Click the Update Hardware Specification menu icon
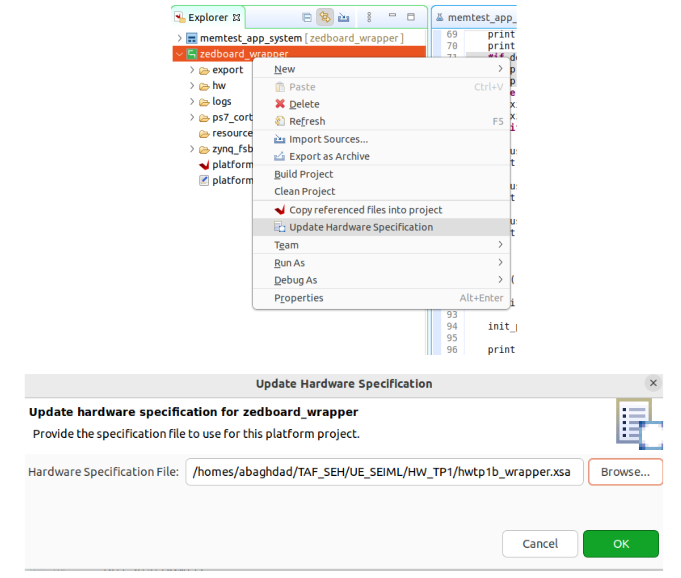Screen dimensions: 681x578 point(280,227)
